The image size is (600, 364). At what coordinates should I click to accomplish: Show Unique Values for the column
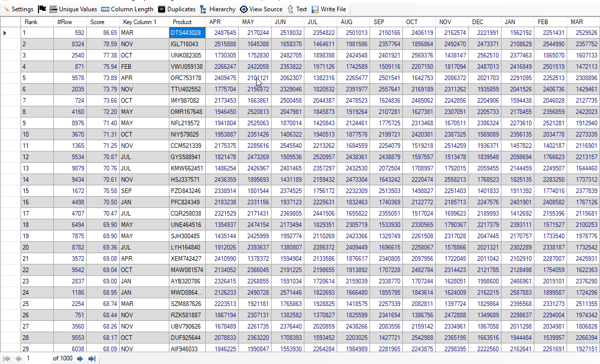pos(73,9)
